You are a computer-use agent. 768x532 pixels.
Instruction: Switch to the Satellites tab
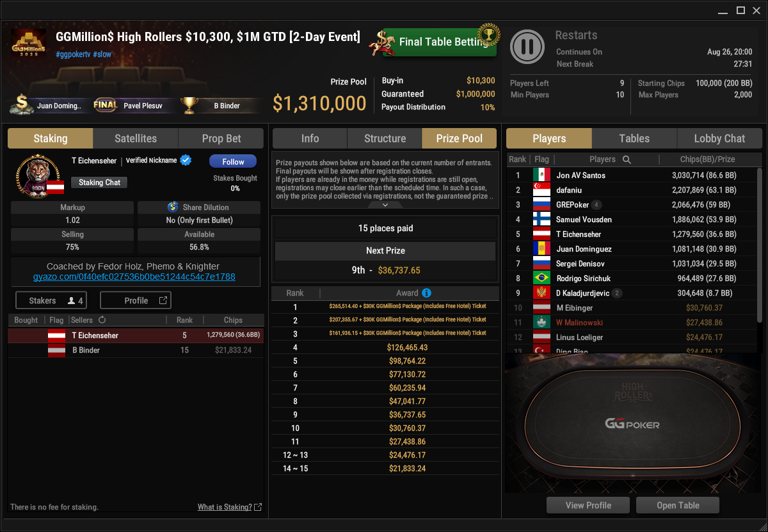pyautogui.click(x=136, y=138)
